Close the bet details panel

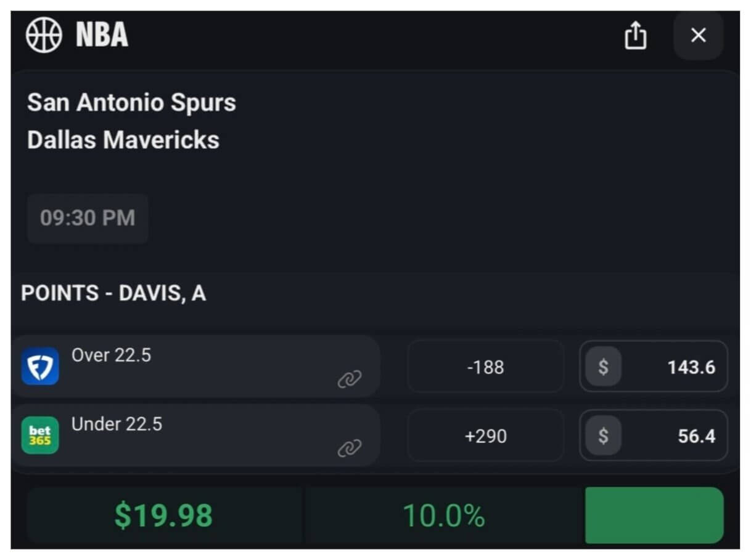tap(698, 36)
